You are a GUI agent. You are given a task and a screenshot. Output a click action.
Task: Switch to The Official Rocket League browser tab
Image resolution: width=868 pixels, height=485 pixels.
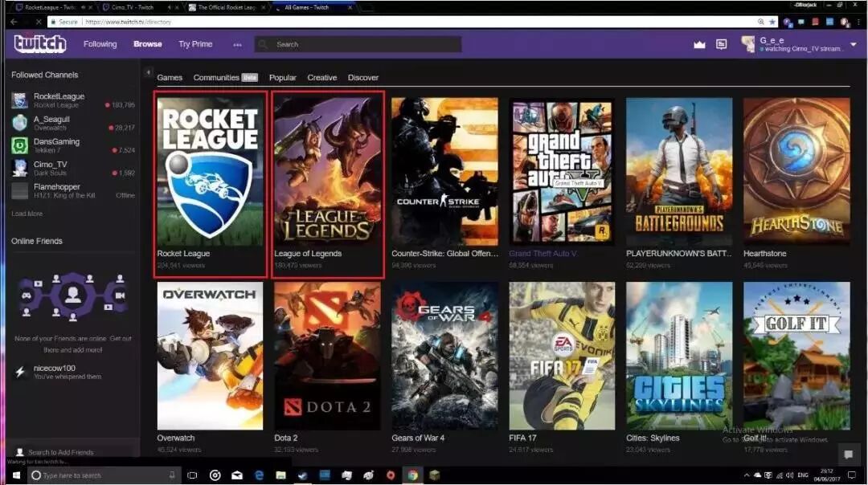tap(227, 7)
